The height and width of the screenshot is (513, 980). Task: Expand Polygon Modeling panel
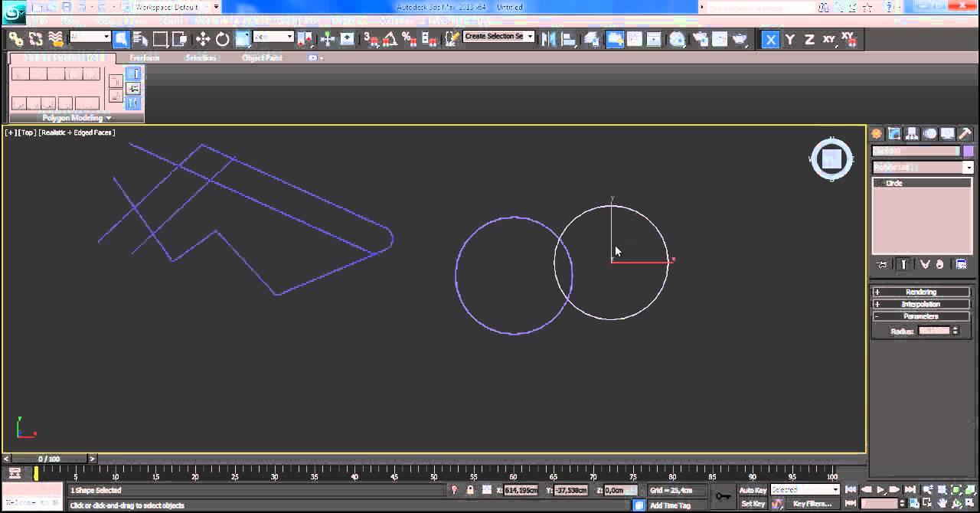pos(77,118)
